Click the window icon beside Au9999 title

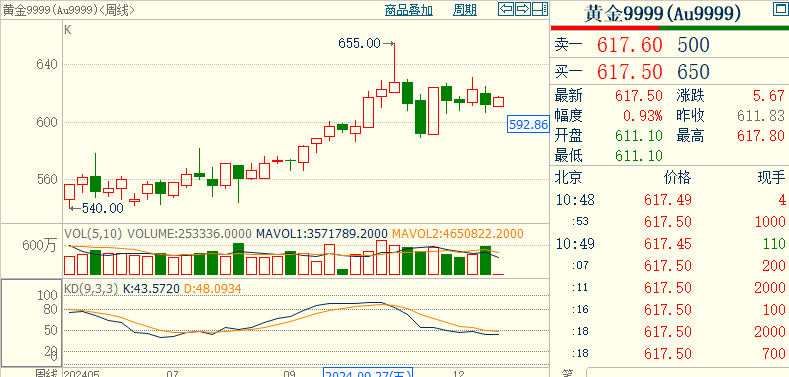click(780, 9)
